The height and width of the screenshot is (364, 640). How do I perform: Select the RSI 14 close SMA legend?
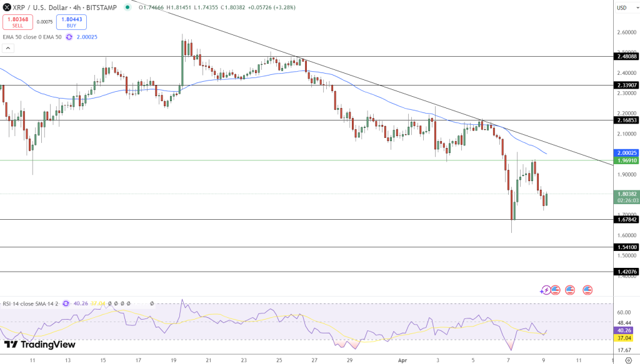point(31,303)
